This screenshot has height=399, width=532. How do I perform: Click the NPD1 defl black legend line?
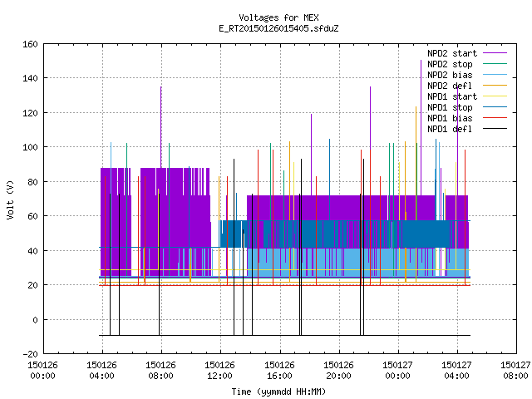point(495,129)
